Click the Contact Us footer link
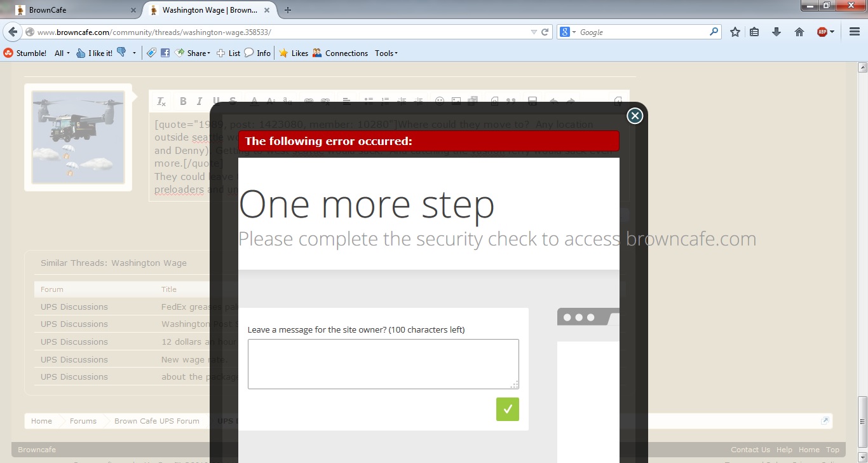The image size is (868, 463). [x=750, y=450]
